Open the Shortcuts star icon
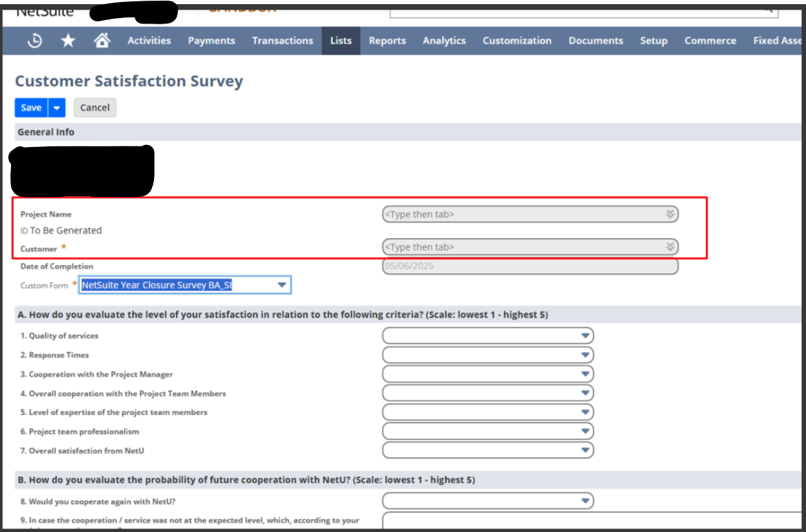This screenshot has width=806, height=532. coord(68,41)
